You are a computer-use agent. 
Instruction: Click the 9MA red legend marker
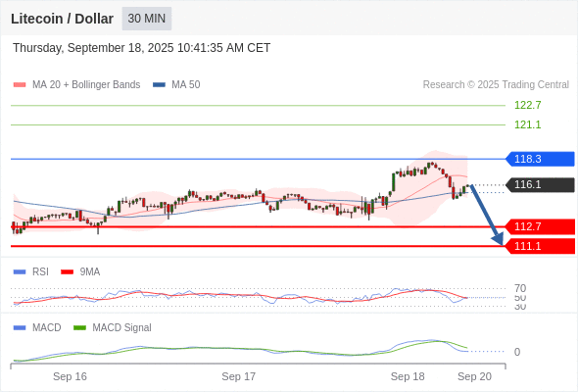coord(67,272)
